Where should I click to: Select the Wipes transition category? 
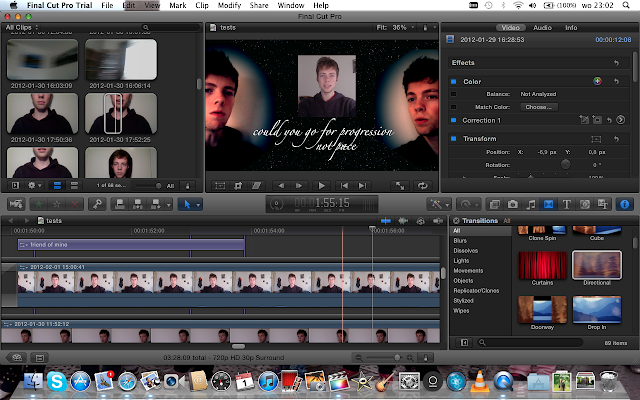(461, 311)
